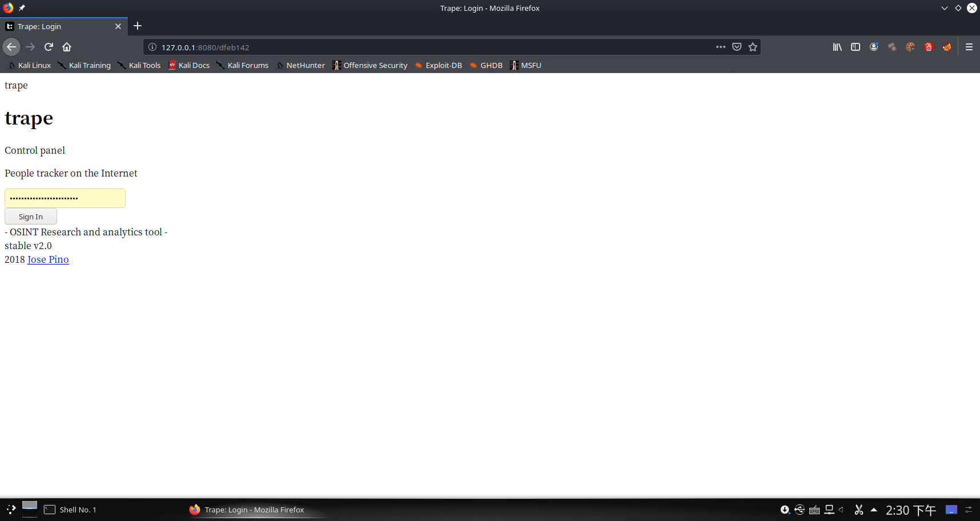
Task: Click the show desktop purple icon
Action: coord(951,510)
